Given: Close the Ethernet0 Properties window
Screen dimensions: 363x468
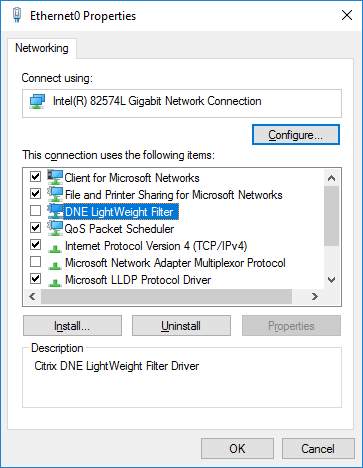Looking at the screenshot, I should pyautogui.click(x=347, y=15).
